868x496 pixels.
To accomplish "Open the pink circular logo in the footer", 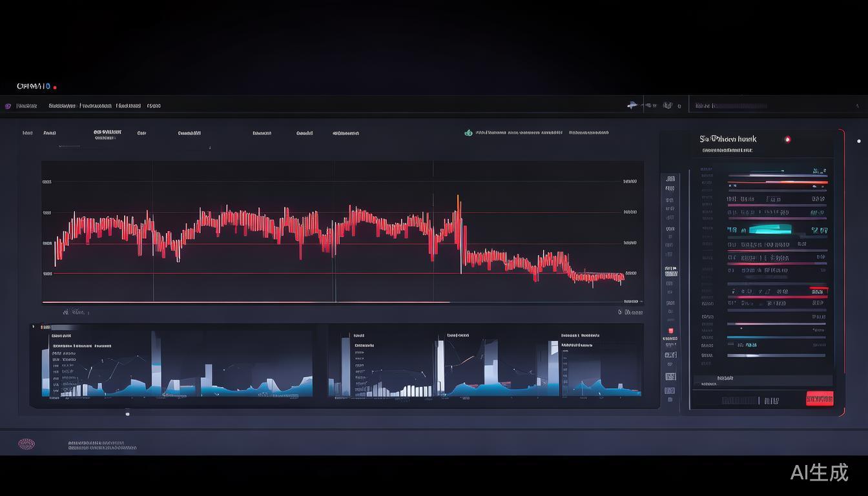I will pyautogui.click(x=26, y=444).
